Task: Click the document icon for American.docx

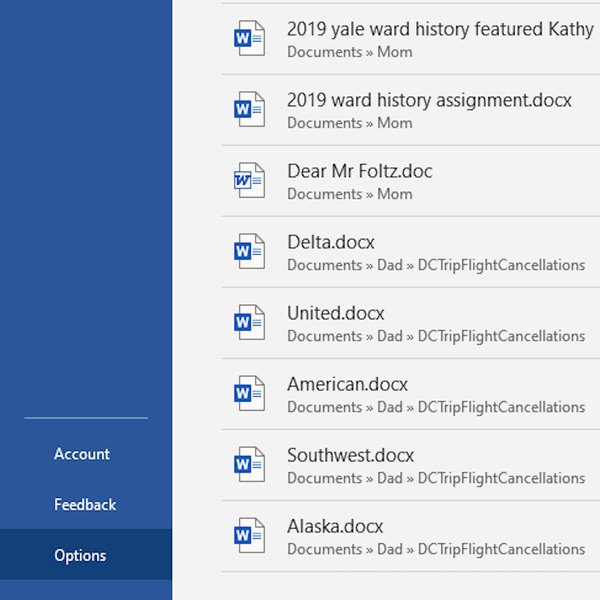Action: tap(249, 393)
